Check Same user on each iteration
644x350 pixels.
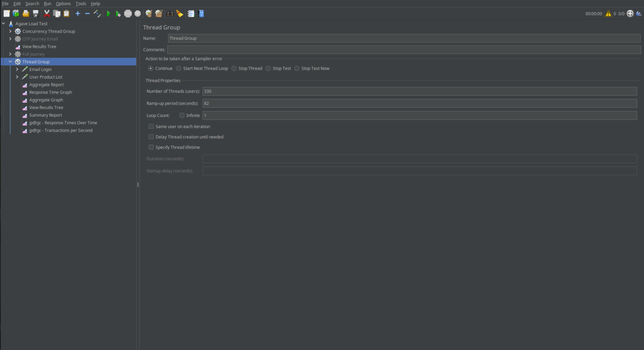151,126
